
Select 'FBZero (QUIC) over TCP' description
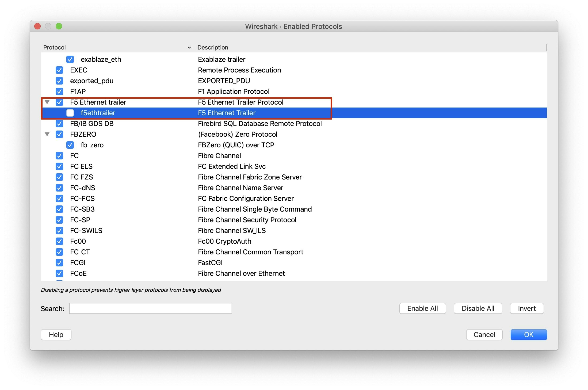coord(236,145)
